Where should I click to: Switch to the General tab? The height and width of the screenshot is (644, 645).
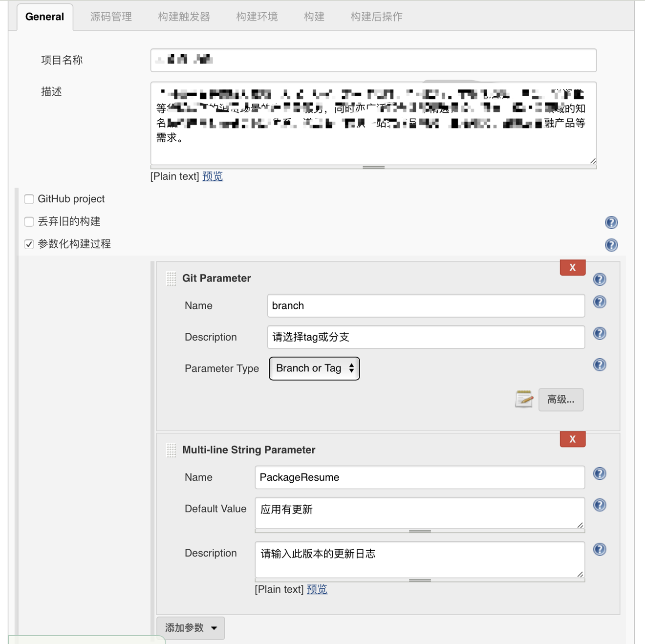pyautogui.click(x=45, y=17)
